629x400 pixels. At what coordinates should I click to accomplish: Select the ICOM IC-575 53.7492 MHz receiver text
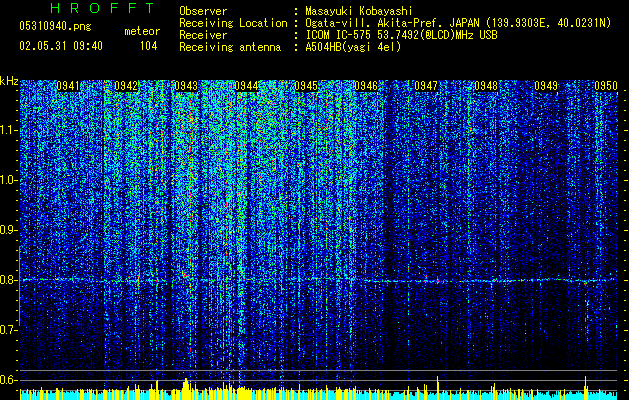401,35
